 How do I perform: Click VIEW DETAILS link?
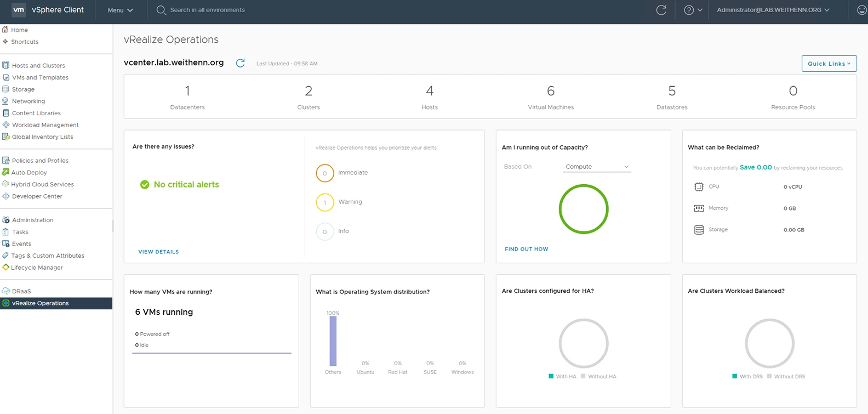click(158, 252)
